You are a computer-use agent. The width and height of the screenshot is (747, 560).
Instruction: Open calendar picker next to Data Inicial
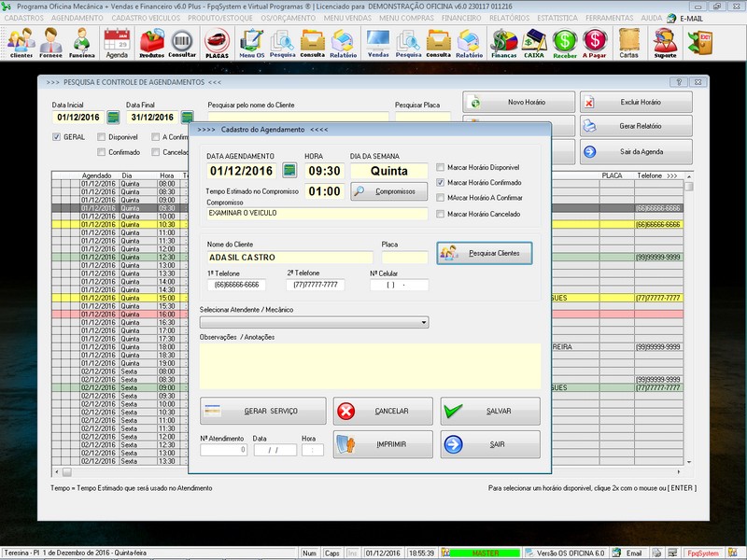coord(113,118)
